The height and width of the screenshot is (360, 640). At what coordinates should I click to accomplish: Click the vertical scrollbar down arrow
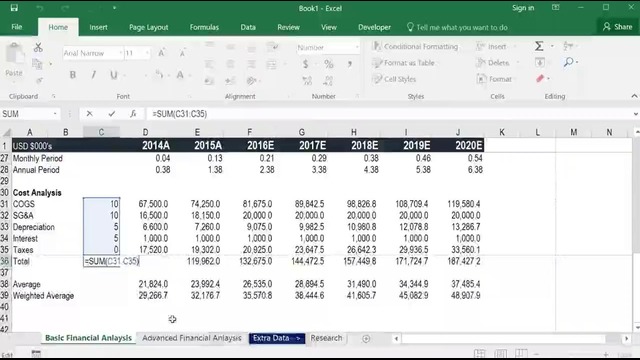[x=637, y=327]
